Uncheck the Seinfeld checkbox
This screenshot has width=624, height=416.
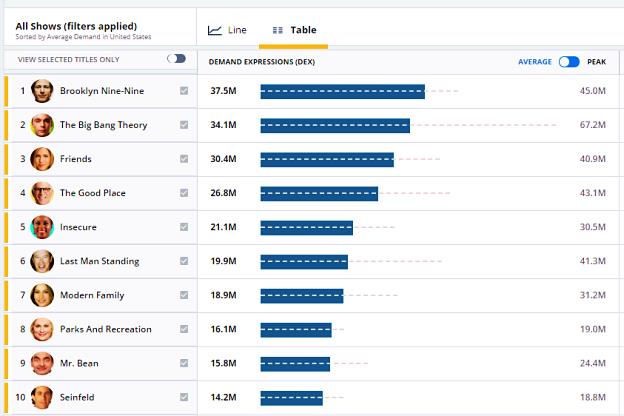(x=184, y=397)
